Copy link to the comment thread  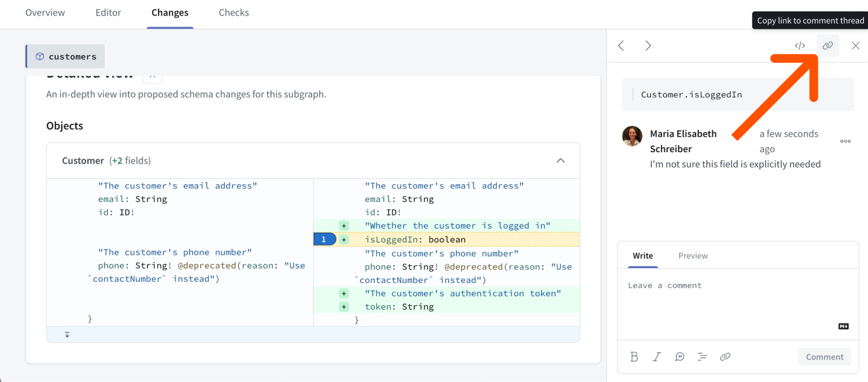click(x=827, y=45)
